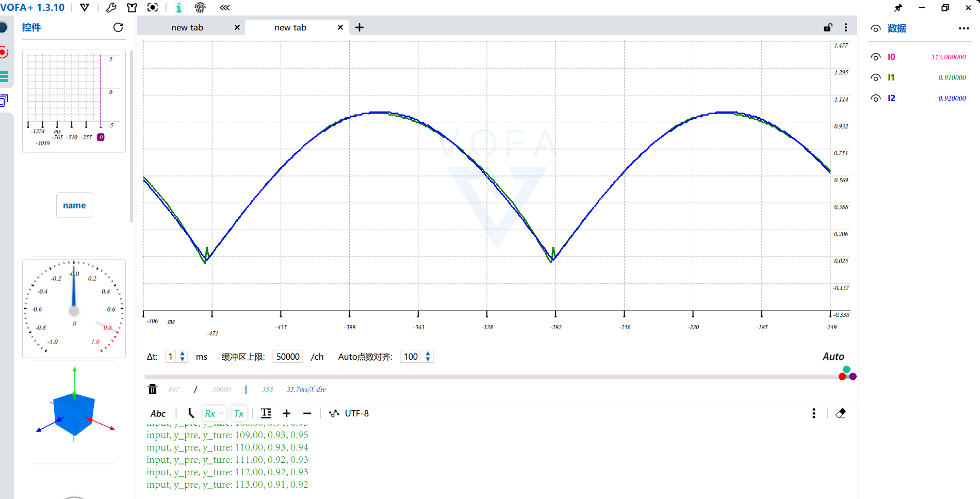Toggle visibility of channel I2
The height and width of the screenshot is (499, 980).
pyautogui.click(x=875, y=99)
